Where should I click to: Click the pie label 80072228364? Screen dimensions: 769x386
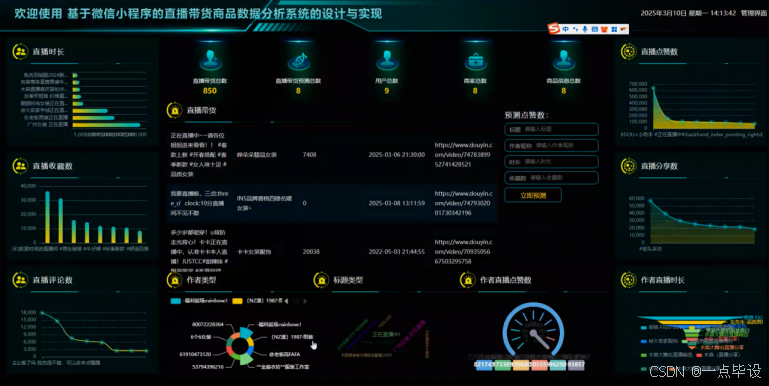coord(208,324)
